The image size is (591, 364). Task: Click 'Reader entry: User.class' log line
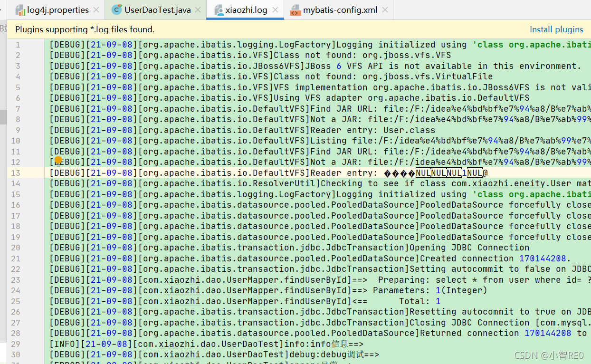click(x=242, y=130)
